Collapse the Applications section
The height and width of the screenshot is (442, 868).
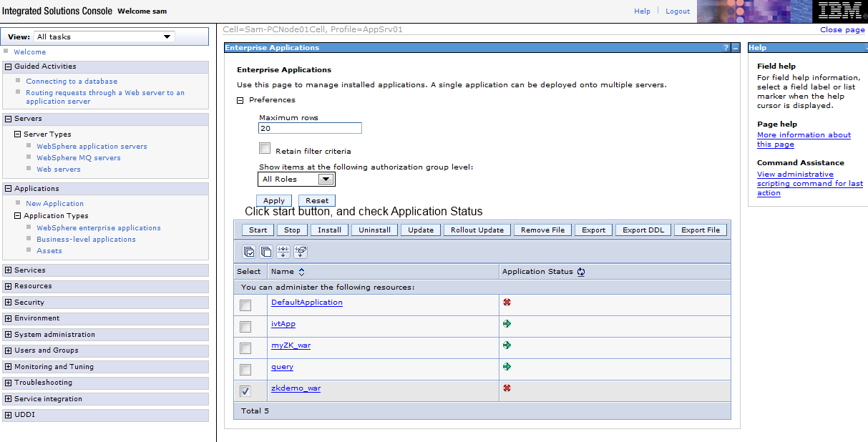(x=9, y=189)
